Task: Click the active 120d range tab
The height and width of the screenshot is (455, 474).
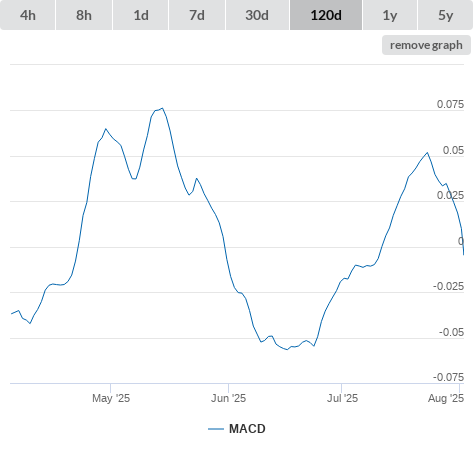Action: 326,15
